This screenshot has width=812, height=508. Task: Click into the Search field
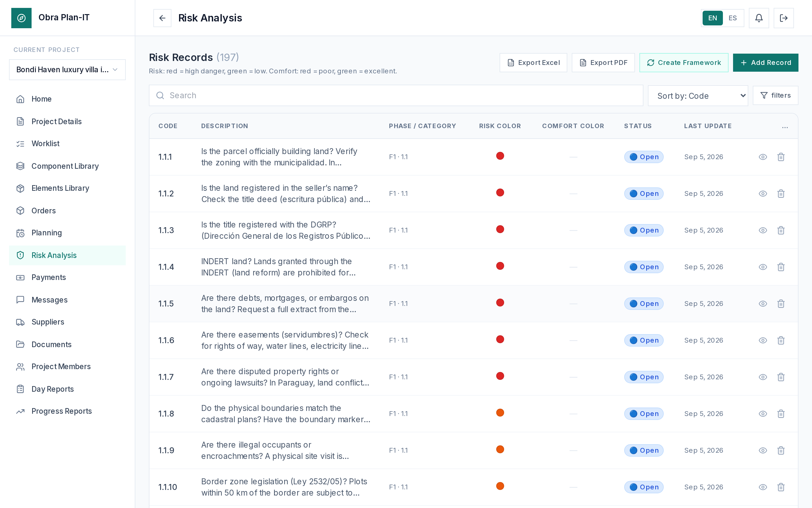point(396,95)
